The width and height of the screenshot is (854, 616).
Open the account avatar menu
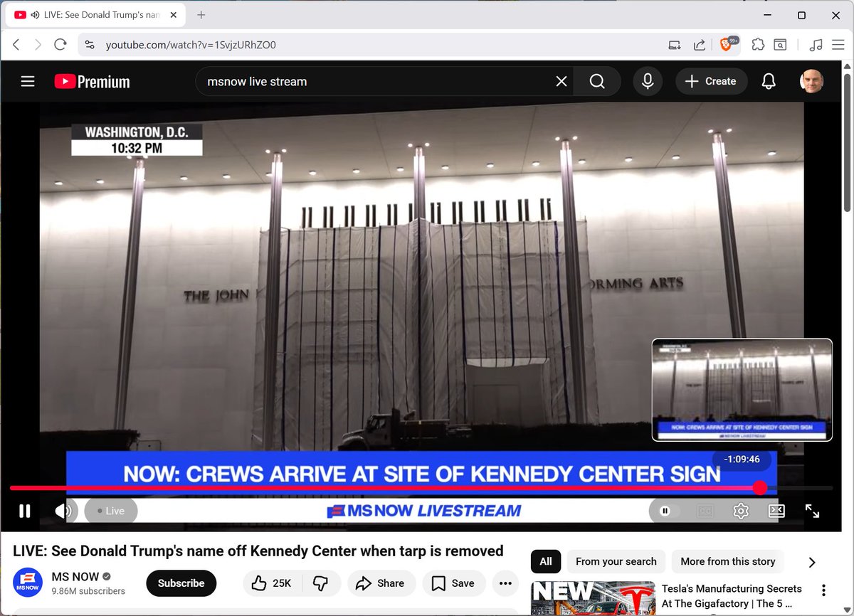pyautogui.click(x=811, y=82)
